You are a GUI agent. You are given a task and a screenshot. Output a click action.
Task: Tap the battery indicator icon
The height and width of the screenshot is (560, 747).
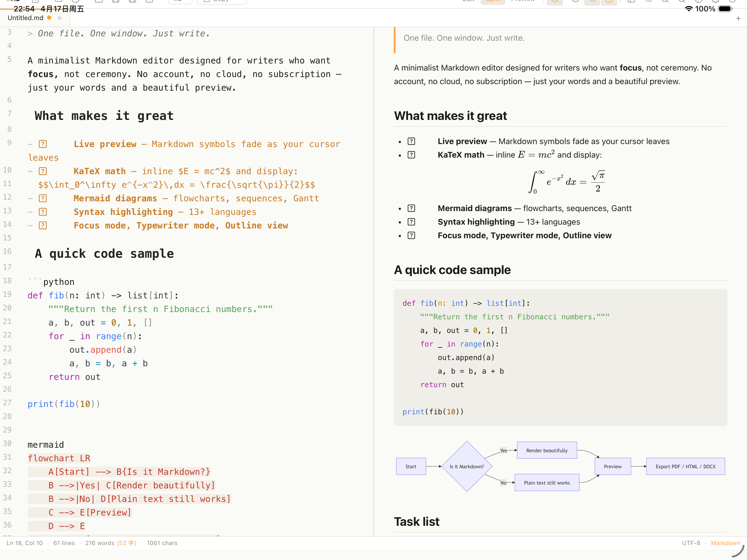(x=725, y=9)
